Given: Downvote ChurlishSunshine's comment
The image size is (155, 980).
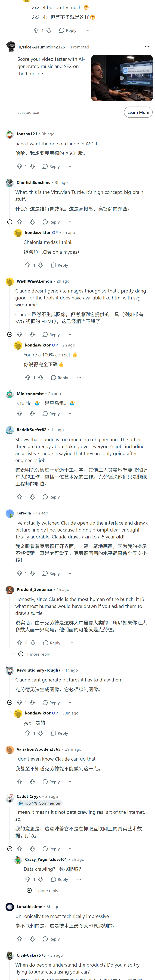Looking at the screenshot, I should tap(32, 222).
